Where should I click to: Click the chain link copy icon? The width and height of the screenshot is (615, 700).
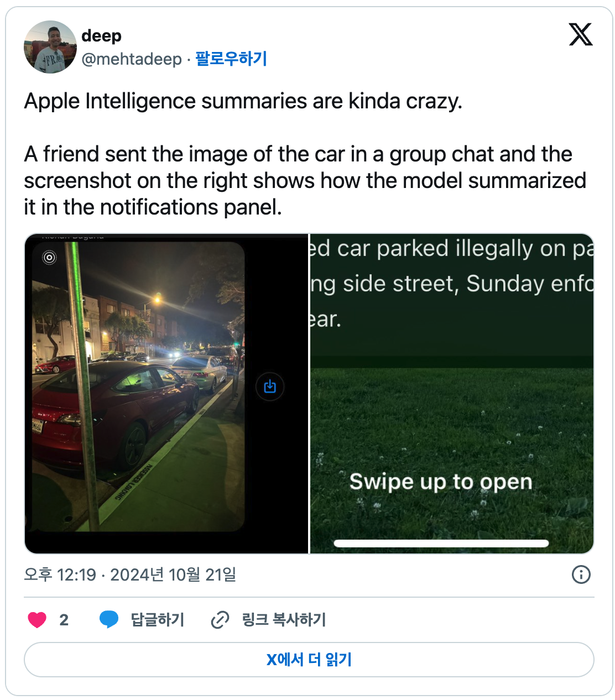(220, 620)
